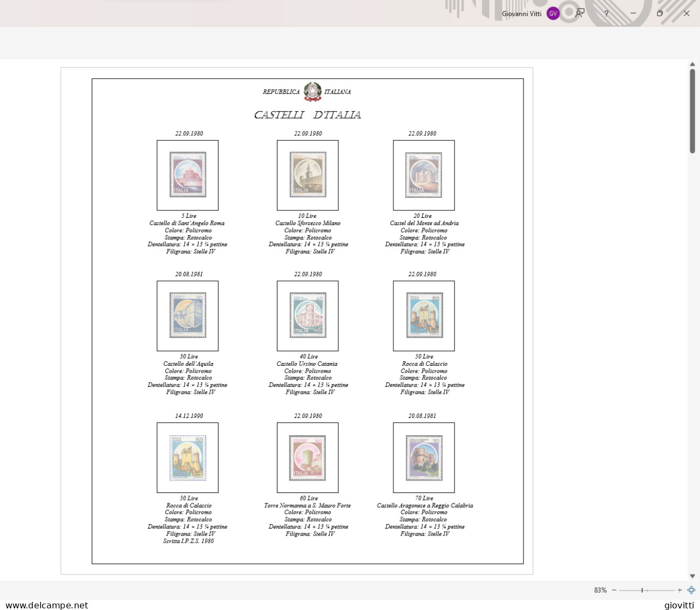Screen dimensions: 700x610
Task: Click the '60 Lire' value label
Action: click(x=309, y=498)
